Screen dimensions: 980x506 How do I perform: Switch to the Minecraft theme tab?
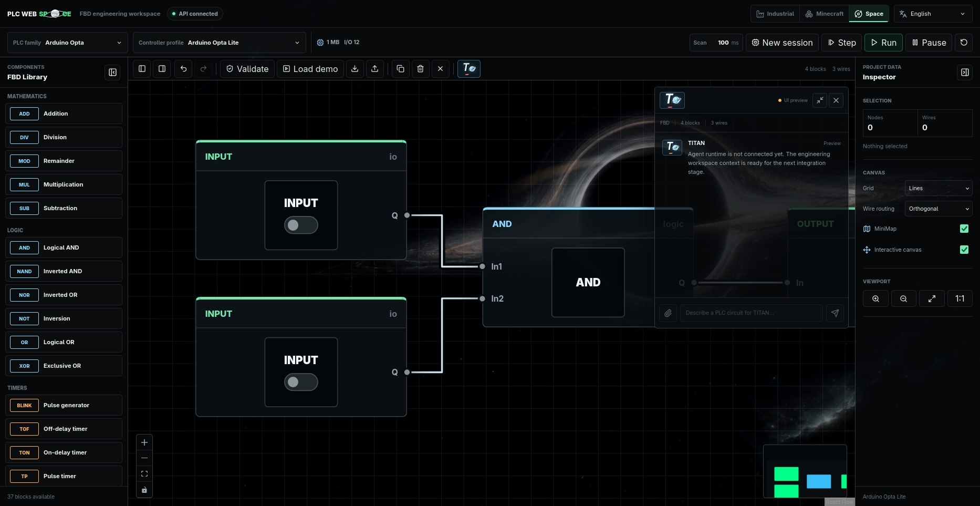[825, 14]
